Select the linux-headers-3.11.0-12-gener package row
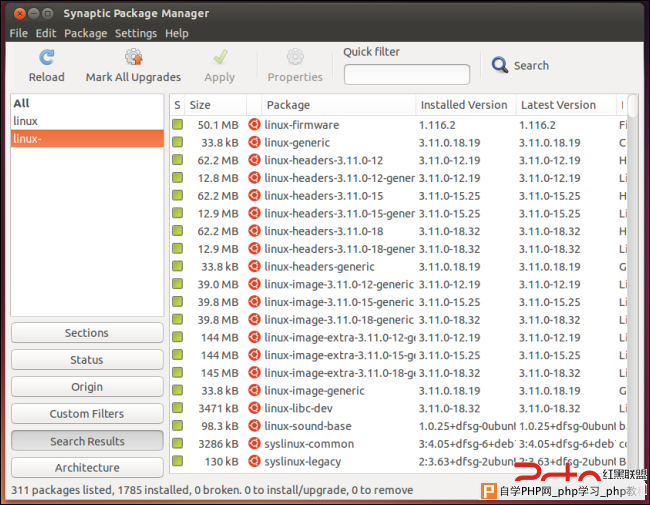650x505 pixels. point(398,178)
